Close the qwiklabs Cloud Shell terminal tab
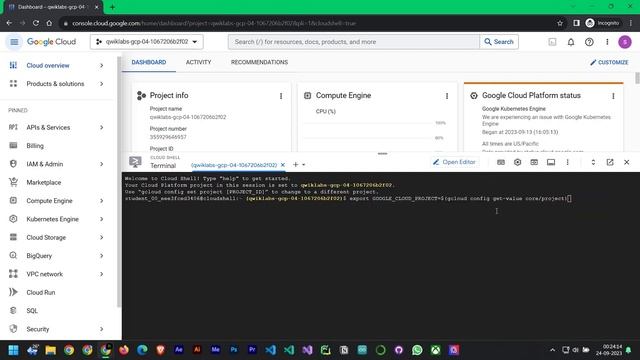Image resolution: width=640 pixels, height=360 pixels. coord(282,165)
